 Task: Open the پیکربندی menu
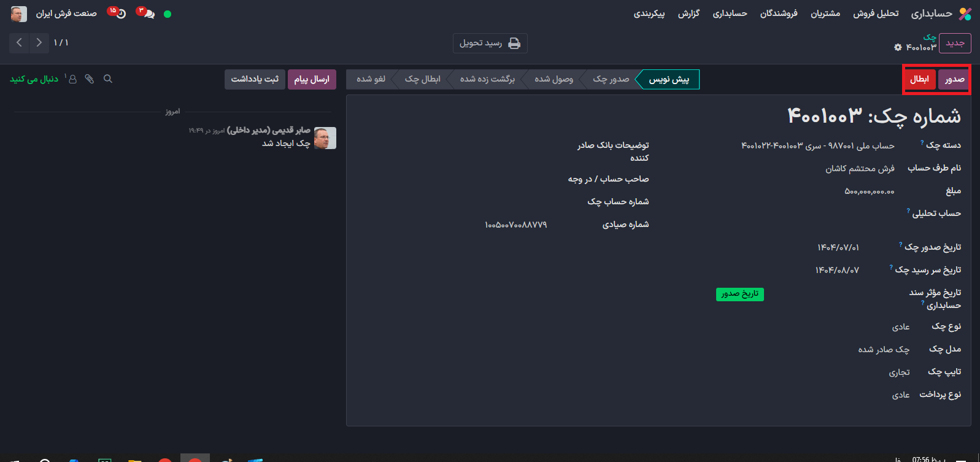(x=649, y=13)
